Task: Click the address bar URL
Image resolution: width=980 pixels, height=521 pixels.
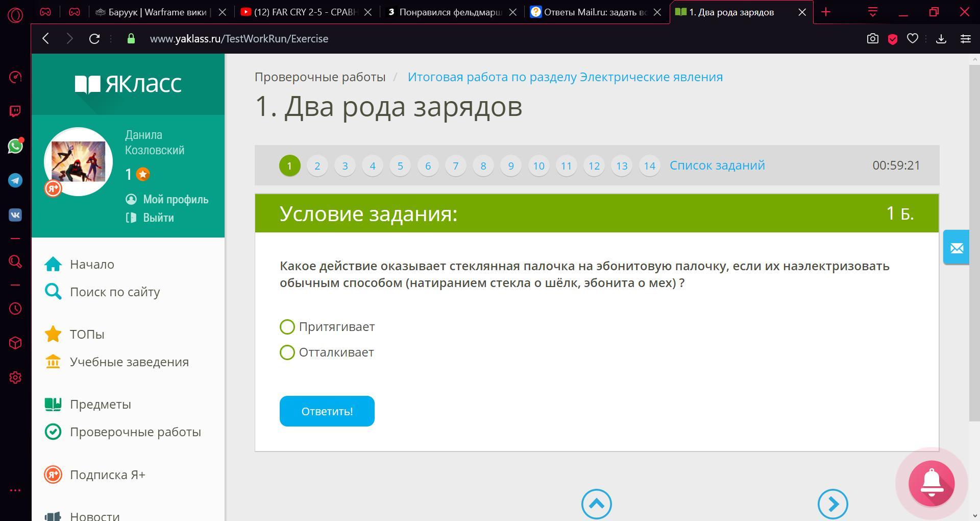Action: pyautogui.click(x=239, y=39)
